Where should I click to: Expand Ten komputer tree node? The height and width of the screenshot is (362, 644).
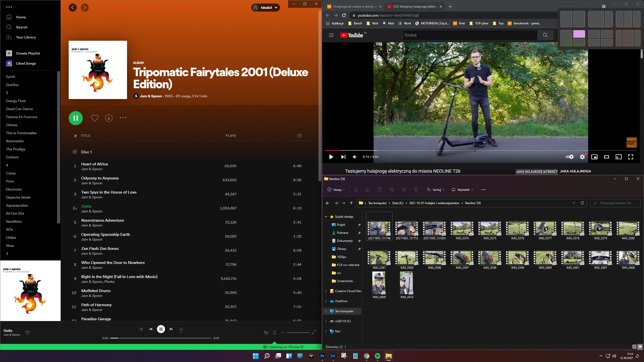click(326, 311)
